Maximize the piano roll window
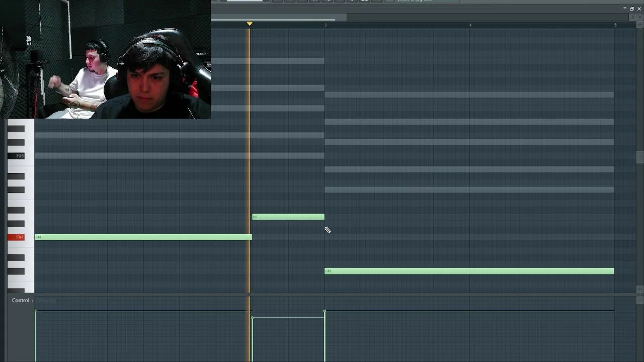This screenshot has width=644, height=362. [632, 9]
